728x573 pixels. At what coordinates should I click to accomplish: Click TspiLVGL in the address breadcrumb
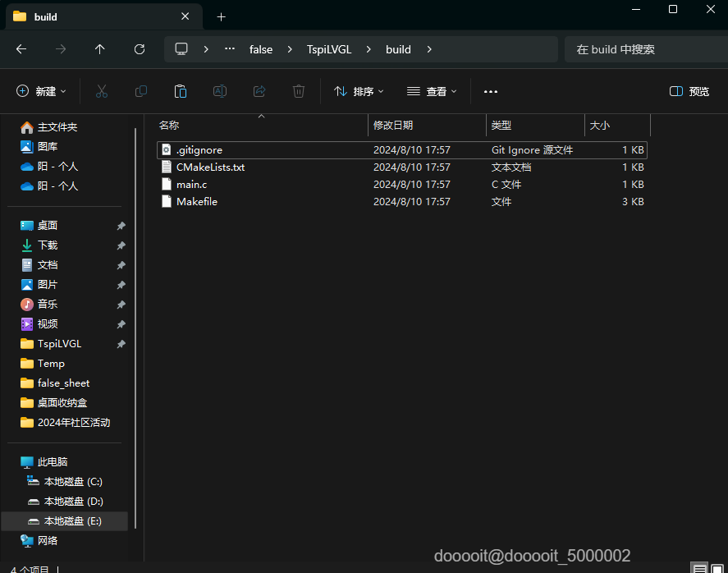point(328,49)
